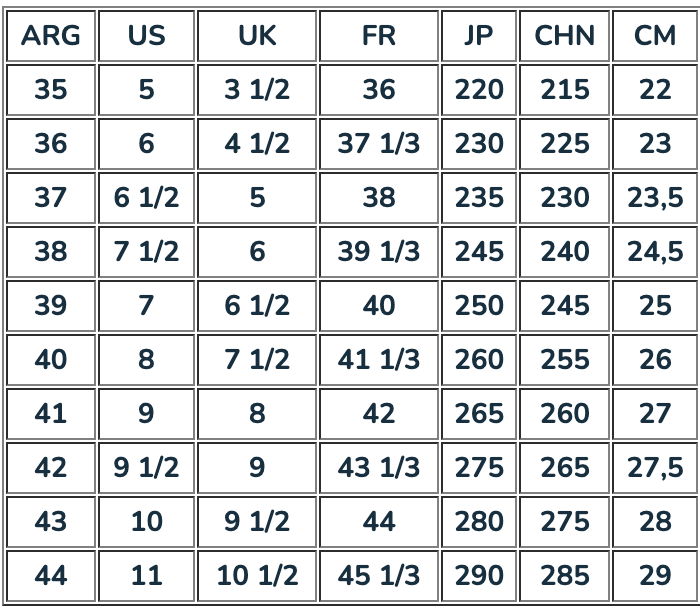The width and height of the screenshot is (700, 610).
Task: Click the ARG column header
Action: [x=51, y=36]
